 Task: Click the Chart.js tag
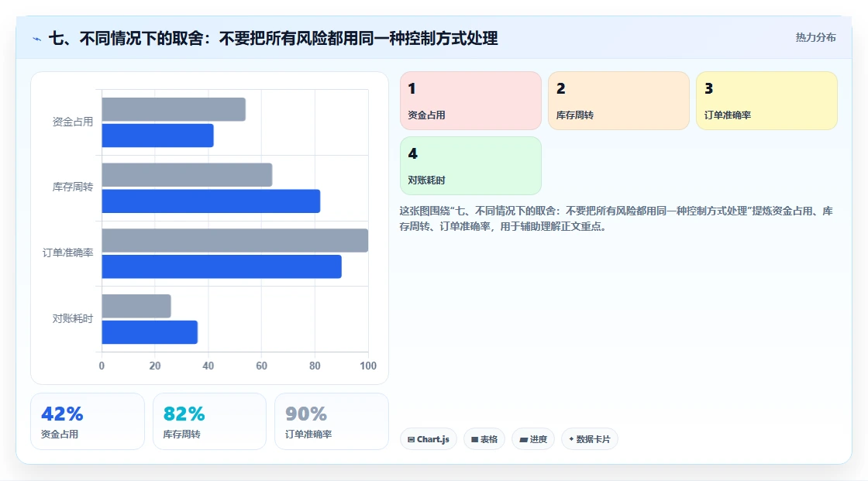[428, 439]
